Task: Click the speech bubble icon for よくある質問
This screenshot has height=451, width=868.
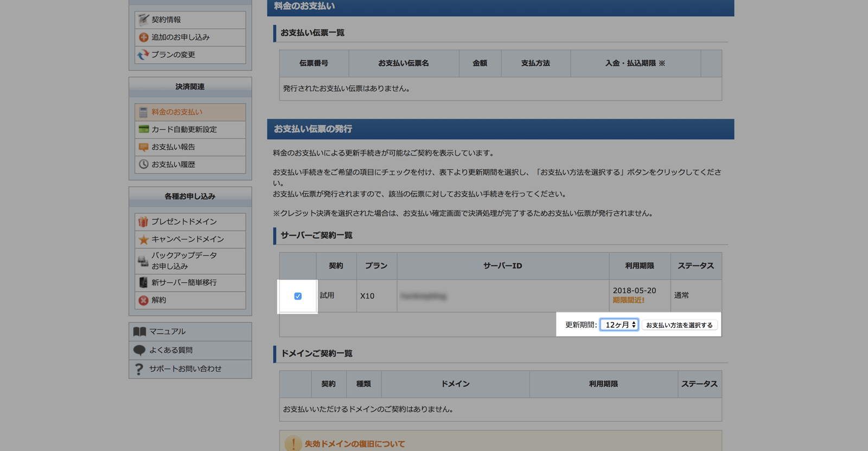Action: coord(139,351)
